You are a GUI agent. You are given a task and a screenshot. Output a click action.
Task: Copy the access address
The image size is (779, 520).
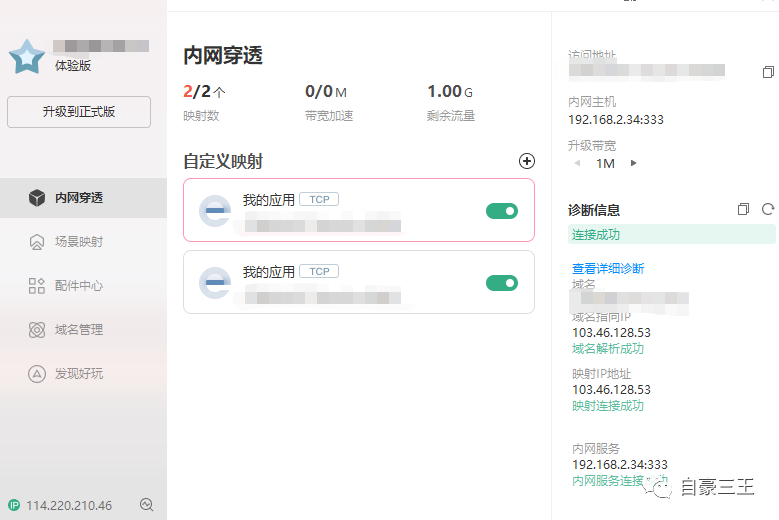coord(768,72)
